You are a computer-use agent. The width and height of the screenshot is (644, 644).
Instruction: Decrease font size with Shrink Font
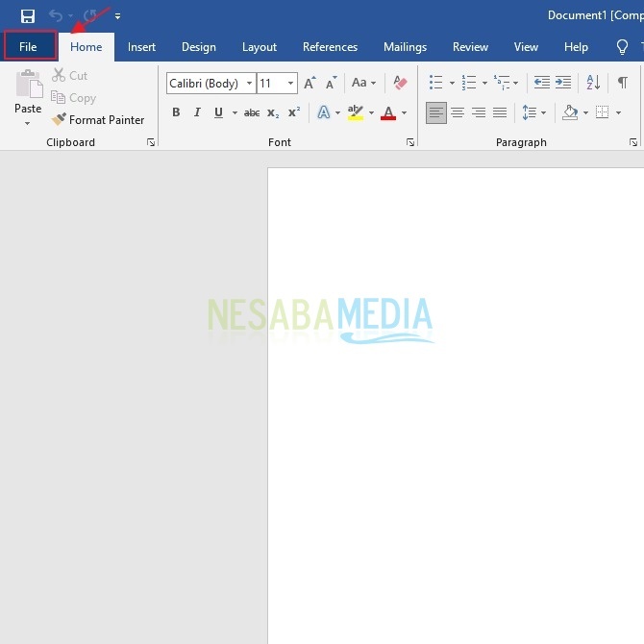pos(331,83)
